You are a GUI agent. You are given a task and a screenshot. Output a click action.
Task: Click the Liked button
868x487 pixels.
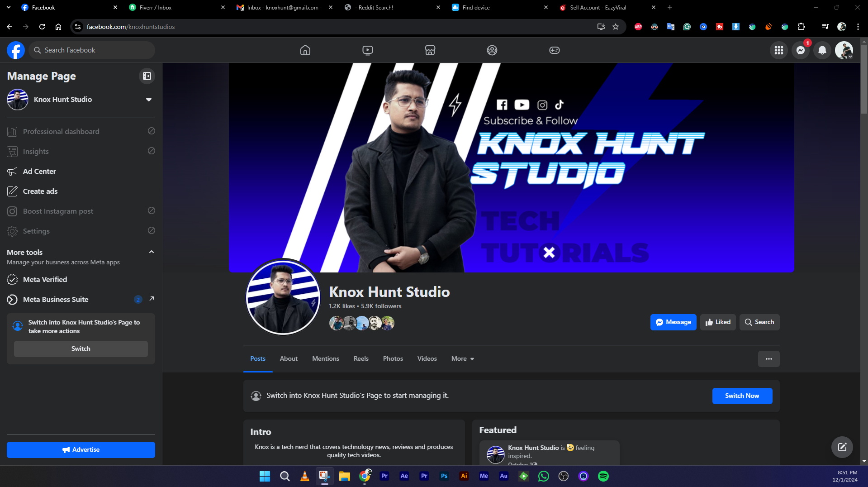(x=718, y=322)
